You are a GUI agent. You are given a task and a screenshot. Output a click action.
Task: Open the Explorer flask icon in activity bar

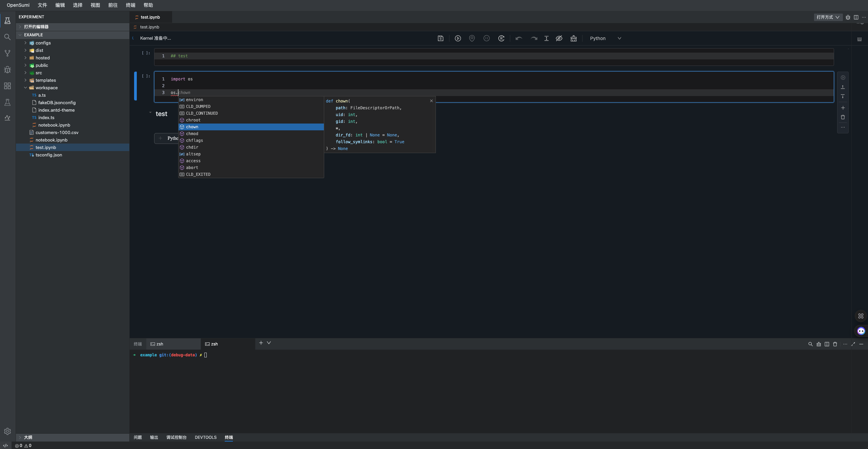[7, 21]
